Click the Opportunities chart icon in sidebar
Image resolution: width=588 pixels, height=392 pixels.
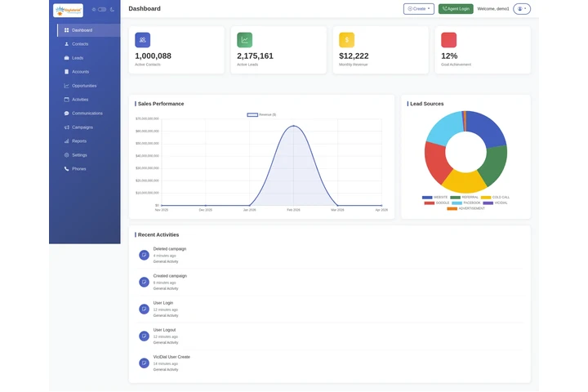[x=66, y=86]
